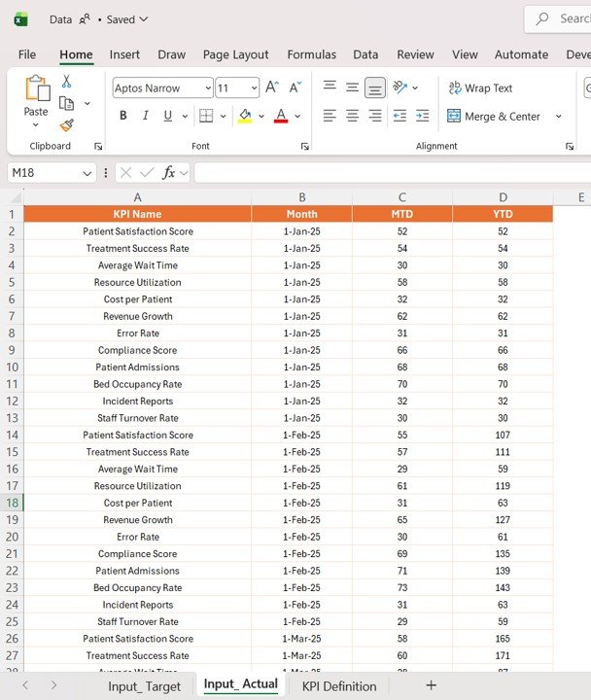Increase font size with large A icon
The width and height of the screenshot is (591, 700).
(272, 87)
